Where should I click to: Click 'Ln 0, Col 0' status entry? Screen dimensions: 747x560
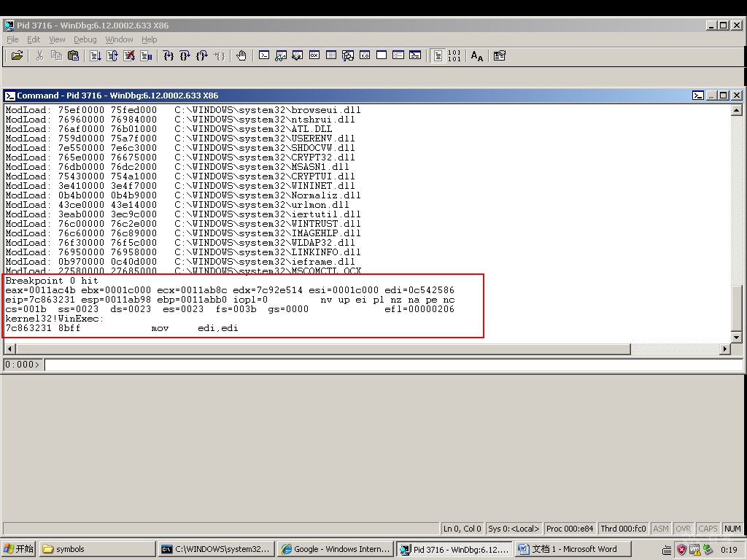coord(462,529)
